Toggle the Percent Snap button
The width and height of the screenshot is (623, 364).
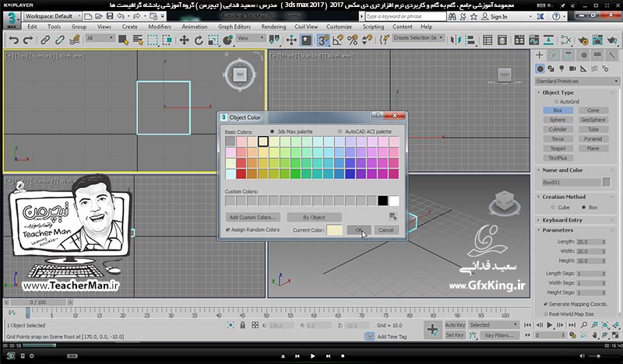(353, 40)
